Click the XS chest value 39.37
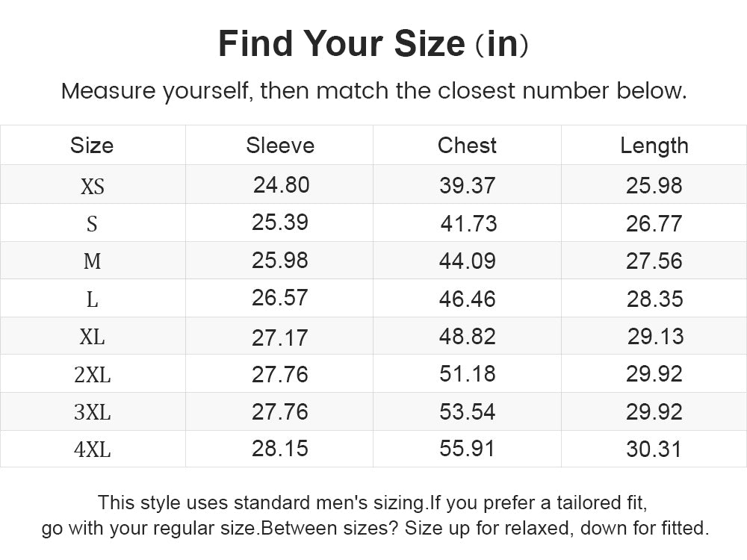747x560 pixels. [468, 185]
